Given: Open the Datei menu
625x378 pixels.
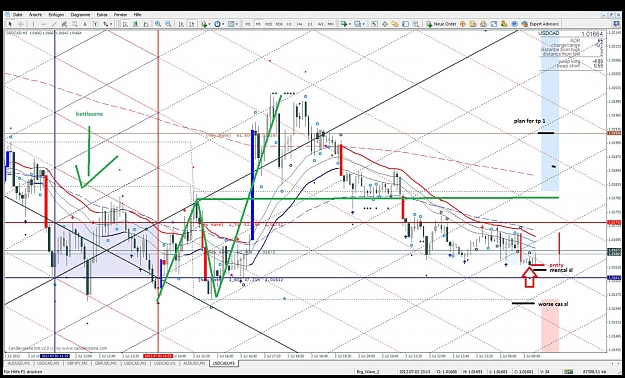Looking at the screenshot, I should (17, 15).
